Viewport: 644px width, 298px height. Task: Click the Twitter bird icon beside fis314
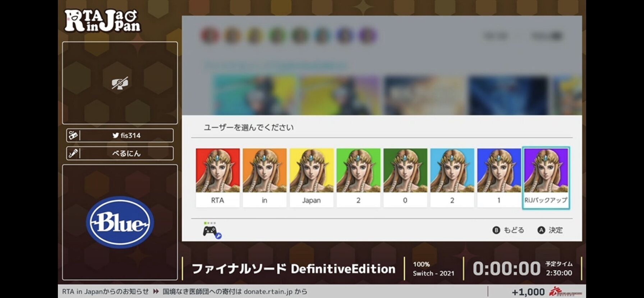[x=115, y=135]
